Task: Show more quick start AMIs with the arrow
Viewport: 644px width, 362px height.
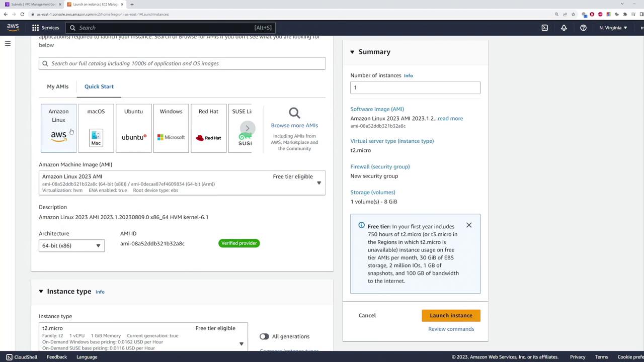Action: pos(247,128)
